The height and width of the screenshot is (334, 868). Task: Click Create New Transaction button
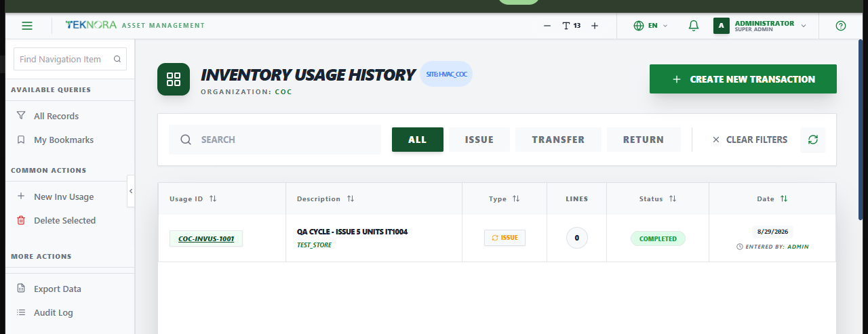click(x=743, y=79)
